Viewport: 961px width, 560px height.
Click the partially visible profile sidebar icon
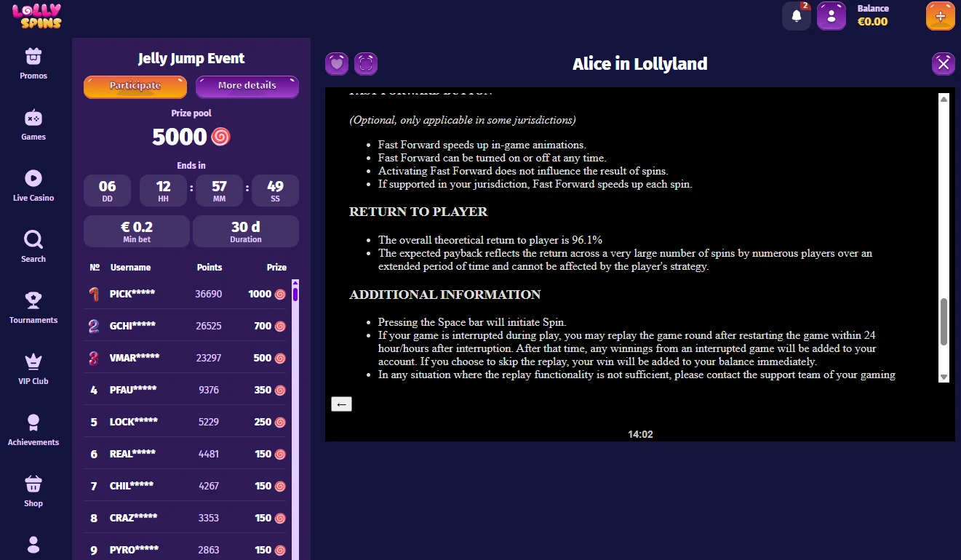pyautogui.click(x=33, y=545)
